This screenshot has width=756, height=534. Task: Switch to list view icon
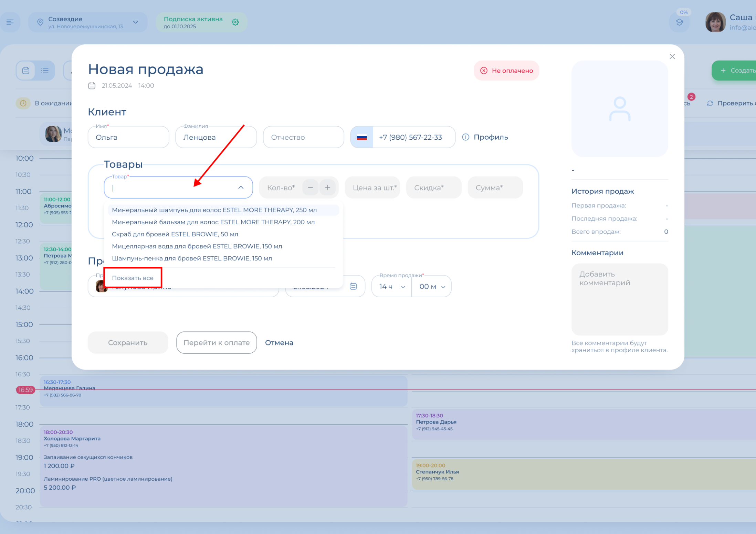tap(45, 71)
